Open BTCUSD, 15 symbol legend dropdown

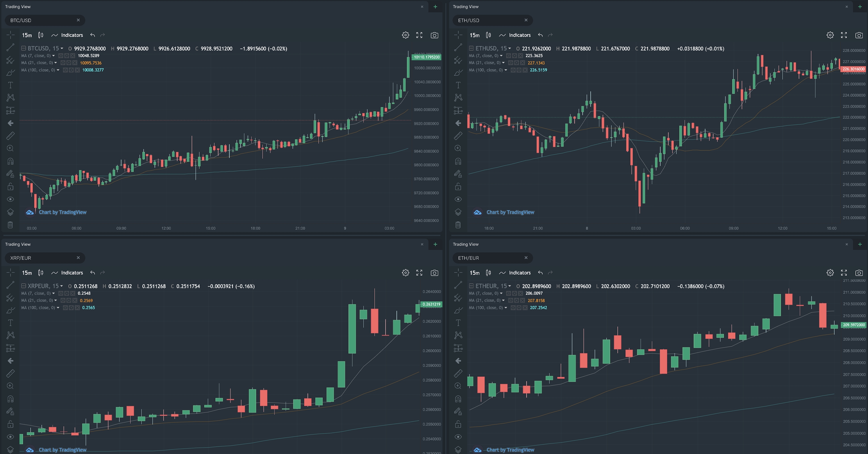[x=62, y=49]
